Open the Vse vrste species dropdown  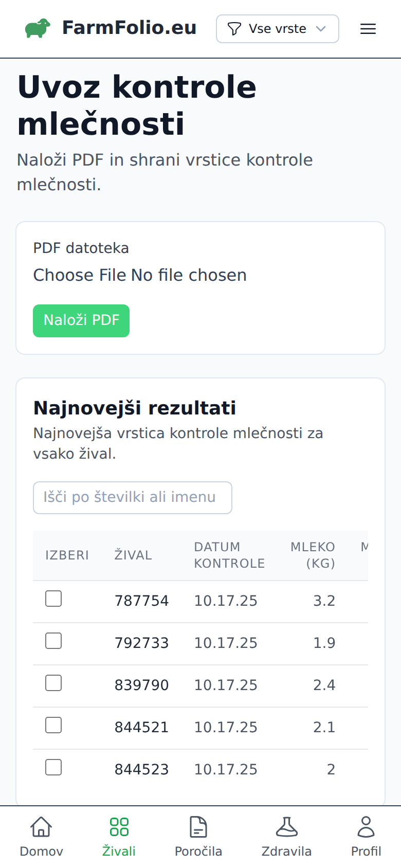(277, 29)
